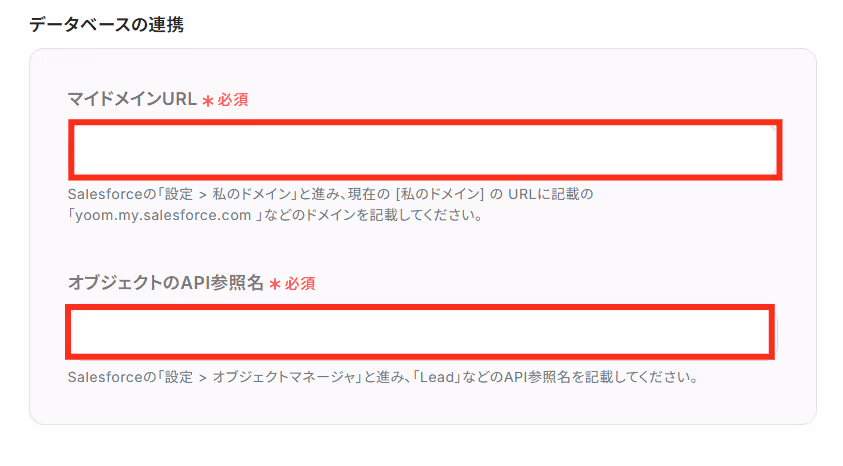Click などのドメインを記載してください instruction text
843x466 pixels.
pyautogui.click(x=374, y=215)
